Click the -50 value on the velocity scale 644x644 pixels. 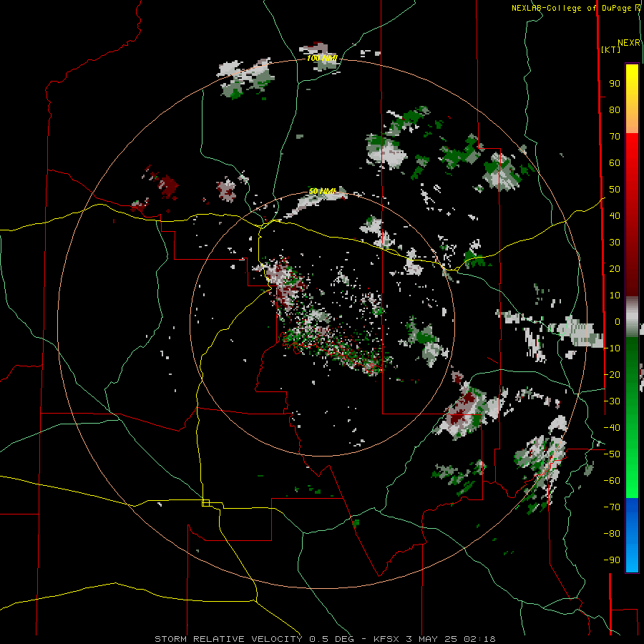point(612,454)
